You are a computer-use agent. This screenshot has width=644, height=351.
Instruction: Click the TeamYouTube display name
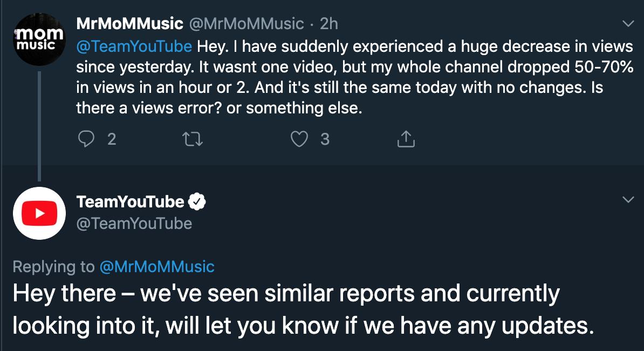131,202
